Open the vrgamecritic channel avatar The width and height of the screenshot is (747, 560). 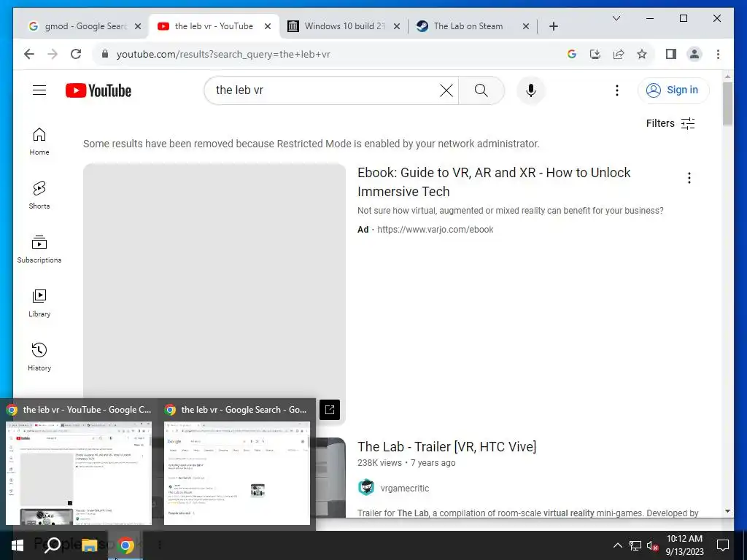tap(366, 488)
